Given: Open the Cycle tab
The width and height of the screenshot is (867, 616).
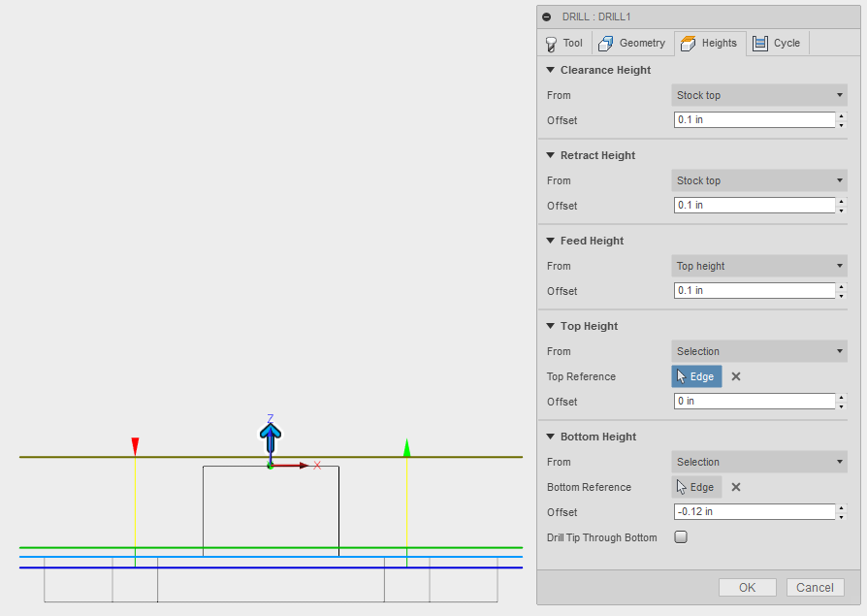Looking at the screenshot, I should 778,43.
